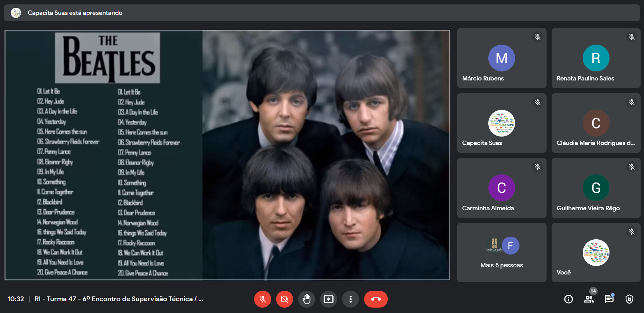Open the meeting details info icon
Viewport: 644px width, 313px height.
pyautogui.click(x=569, y=299)
